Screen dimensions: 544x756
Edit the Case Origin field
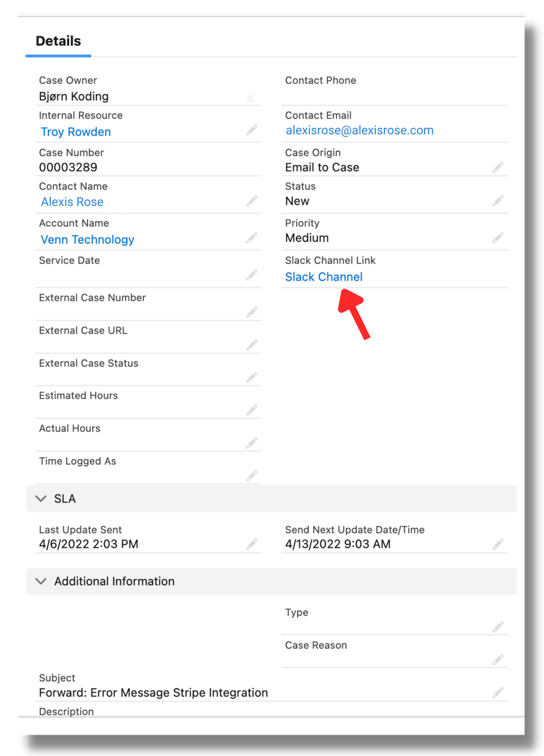498,167
